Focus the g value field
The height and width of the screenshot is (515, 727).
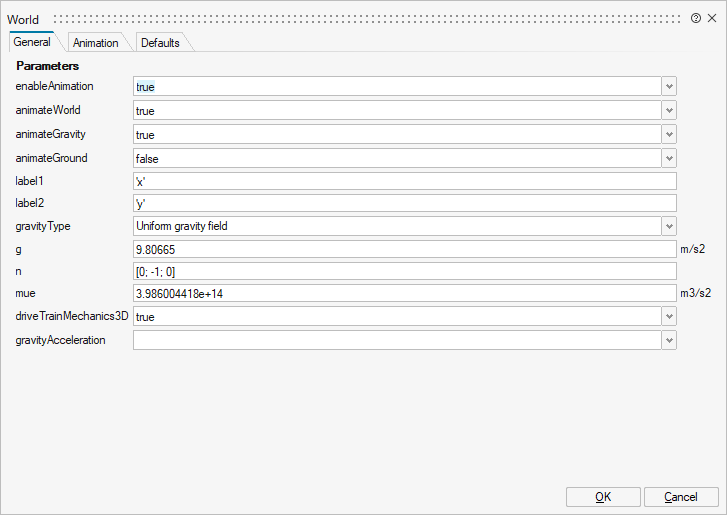(405, 249)
